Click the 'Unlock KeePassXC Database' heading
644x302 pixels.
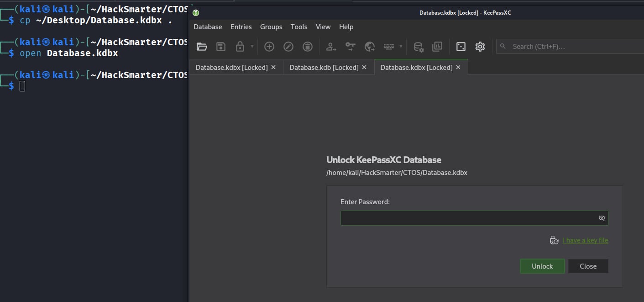(x=384, y=160)
